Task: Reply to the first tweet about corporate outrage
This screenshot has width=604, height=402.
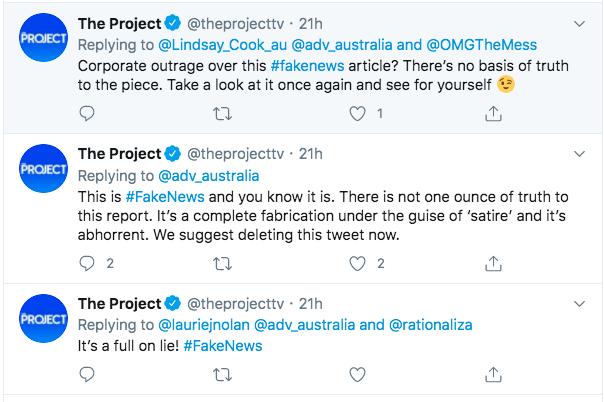Action: 87,114
